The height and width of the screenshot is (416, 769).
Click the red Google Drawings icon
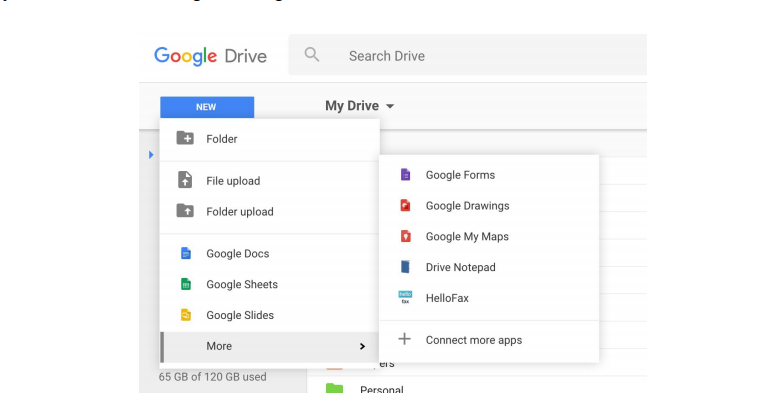click(405, 206)
